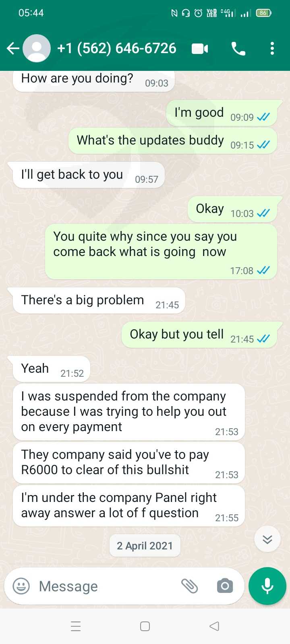Image resolution: width=290 pixels, height=644 pixels.
Task: Focus the Message input field
Action: (x=105, y=586)
